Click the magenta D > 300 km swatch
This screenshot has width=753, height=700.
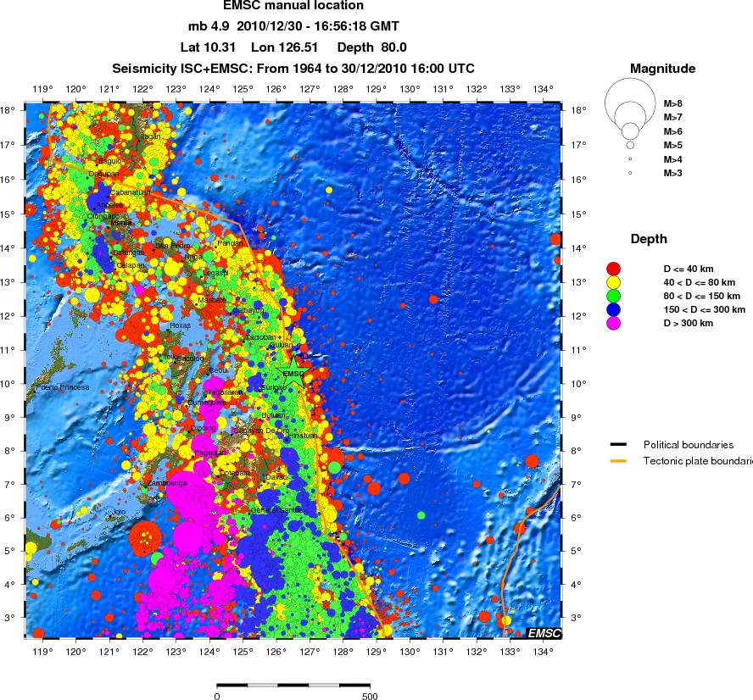(x=613, y=323)
